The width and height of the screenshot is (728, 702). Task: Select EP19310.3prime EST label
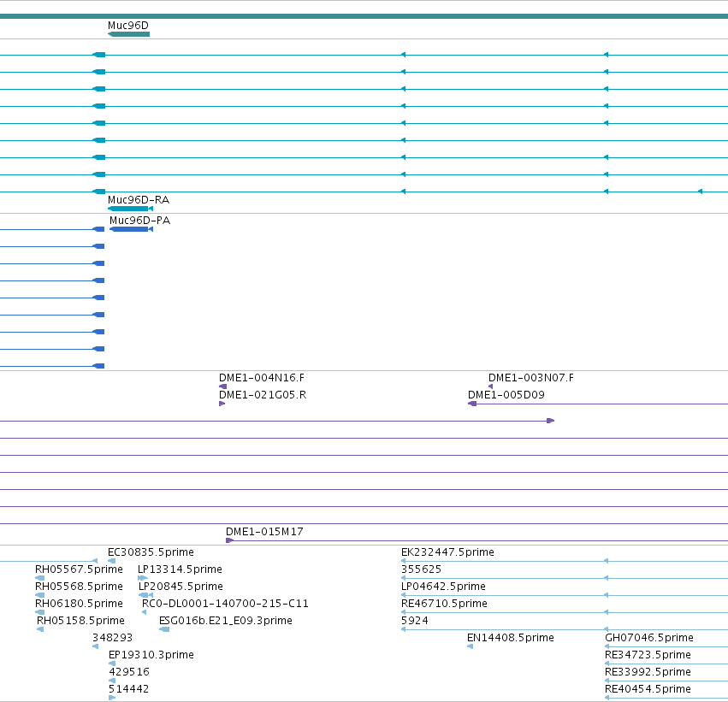click(x=151, y=655)
